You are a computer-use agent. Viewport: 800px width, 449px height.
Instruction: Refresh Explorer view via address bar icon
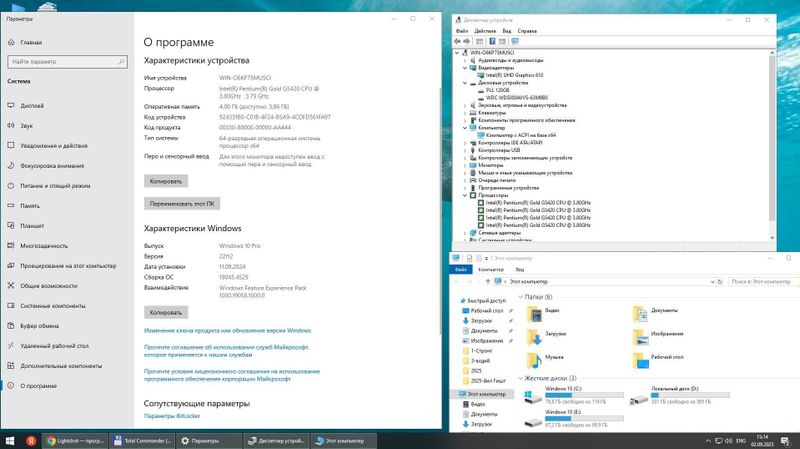point(720,282)
